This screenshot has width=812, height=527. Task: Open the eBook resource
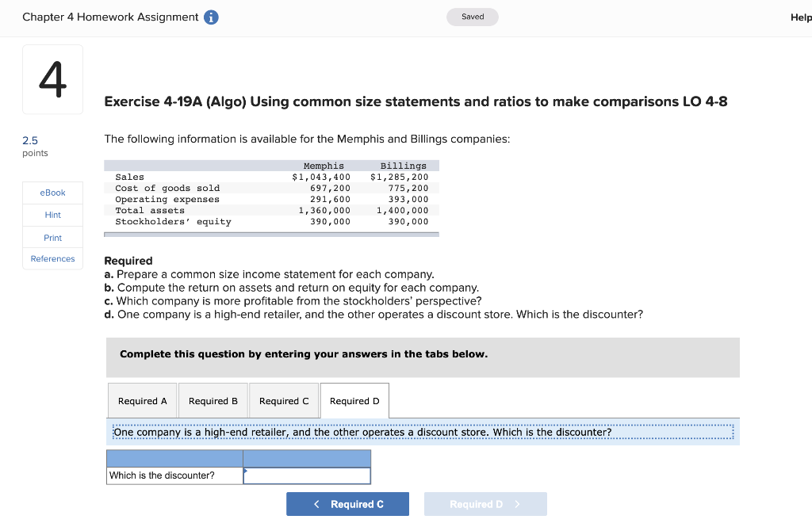click(x=52, y=192)
